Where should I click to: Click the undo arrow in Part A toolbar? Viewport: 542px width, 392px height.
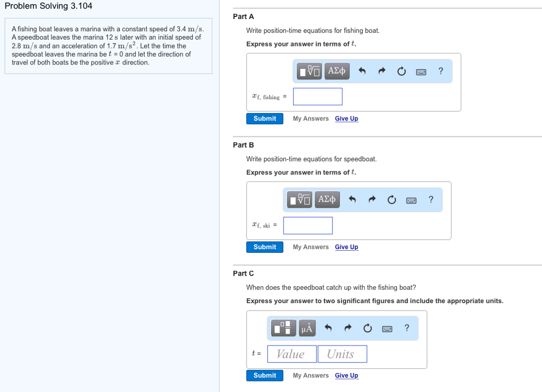point(362,71)
